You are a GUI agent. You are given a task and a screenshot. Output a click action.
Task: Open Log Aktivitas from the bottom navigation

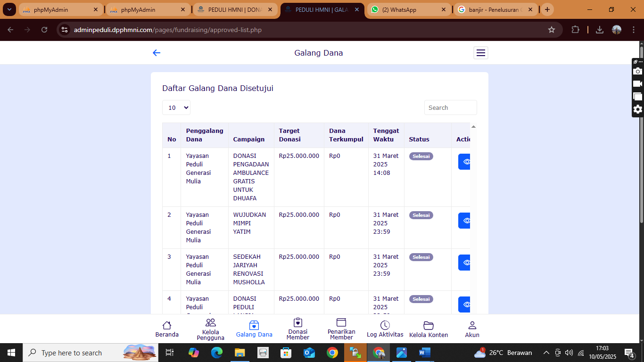click(385, 329)
